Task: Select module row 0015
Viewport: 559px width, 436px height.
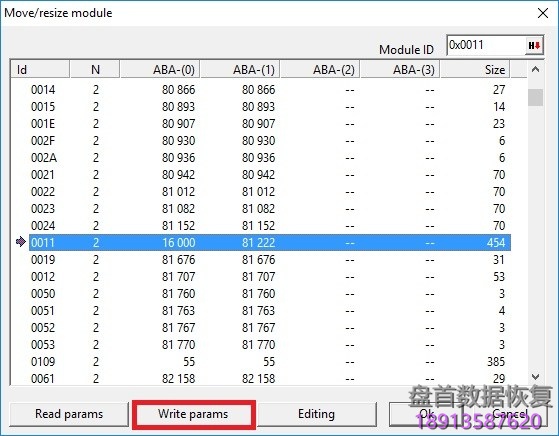Action: click(x=270, y=107)
